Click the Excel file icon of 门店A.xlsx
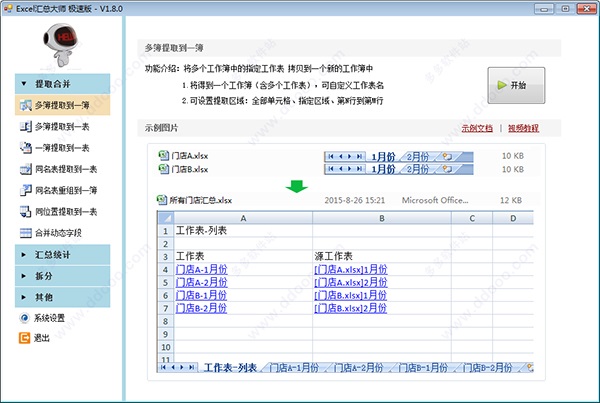The image size is (600, 403). (x=163, y=155)
